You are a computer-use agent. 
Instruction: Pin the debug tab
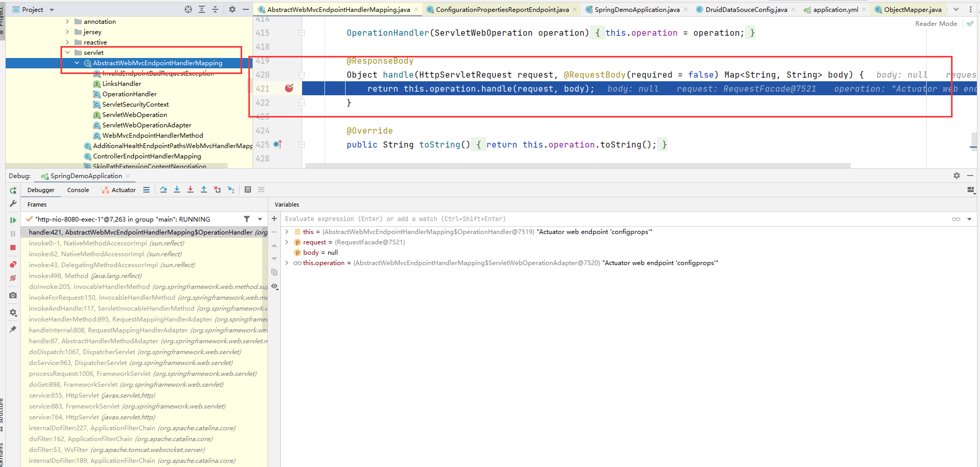(x=13, y=329)
